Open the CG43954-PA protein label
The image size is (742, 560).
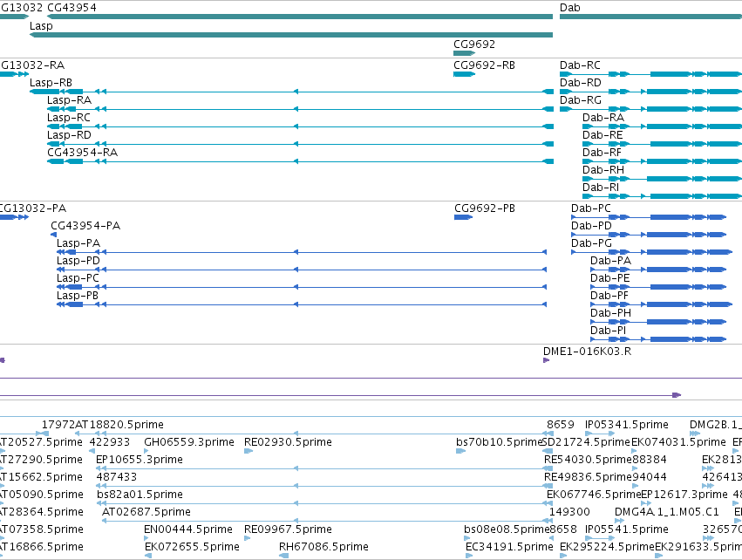pyautogui.click(x=85, y=226)
